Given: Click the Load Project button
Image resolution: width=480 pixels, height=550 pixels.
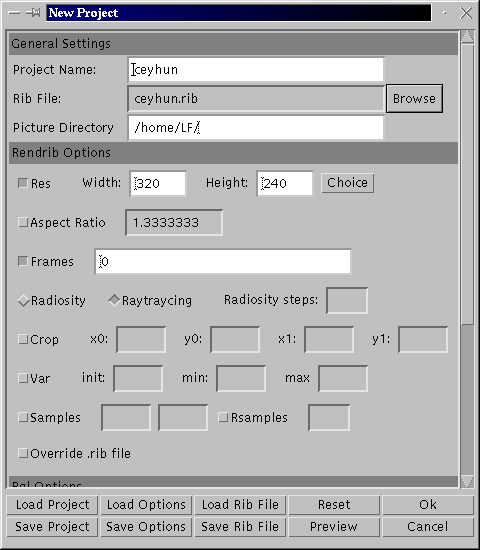Looking at the screenshot, I should pos(52,504).
